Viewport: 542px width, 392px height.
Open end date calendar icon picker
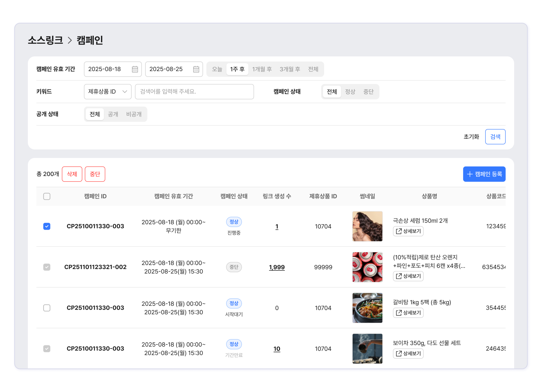[x=196, y=69]
